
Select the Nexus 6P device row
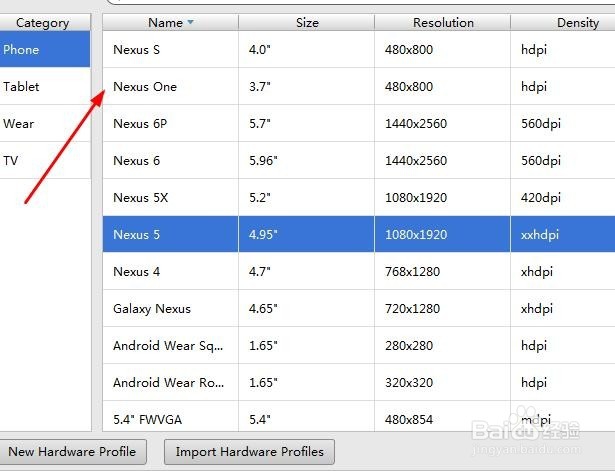coord(359,123)
